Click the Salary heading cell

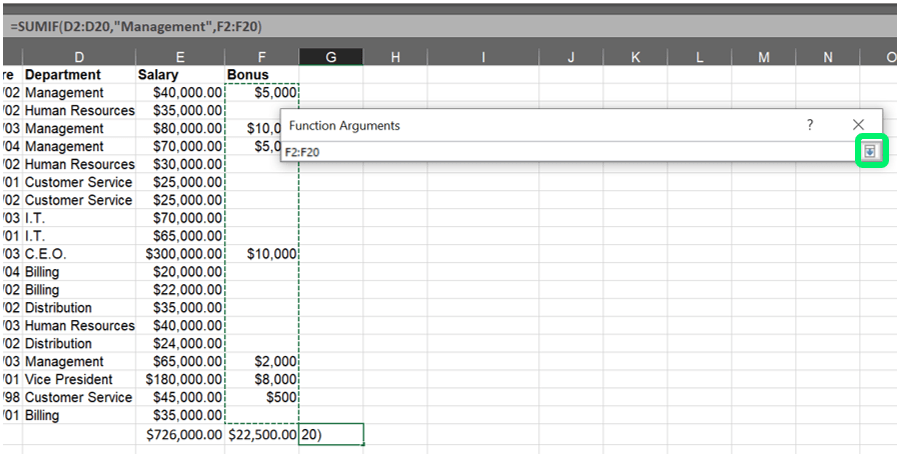(x=180, y=75)
